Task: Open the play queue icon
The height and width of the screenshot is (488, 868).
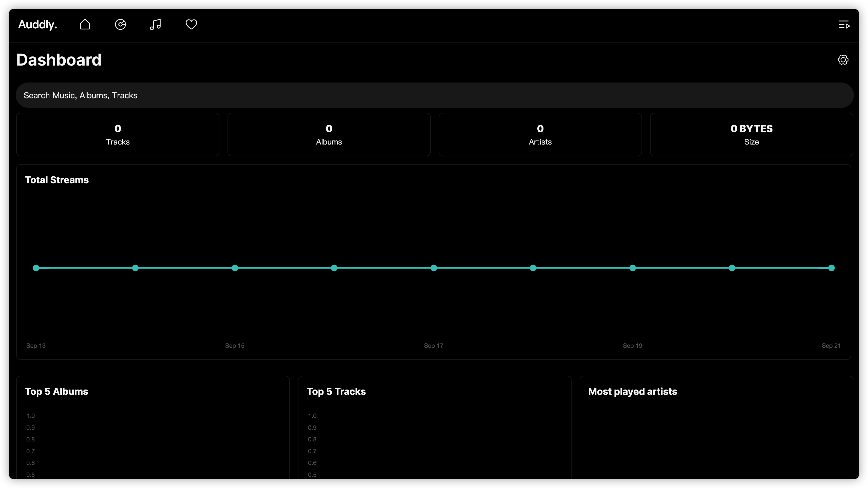Action: [844, 25]
